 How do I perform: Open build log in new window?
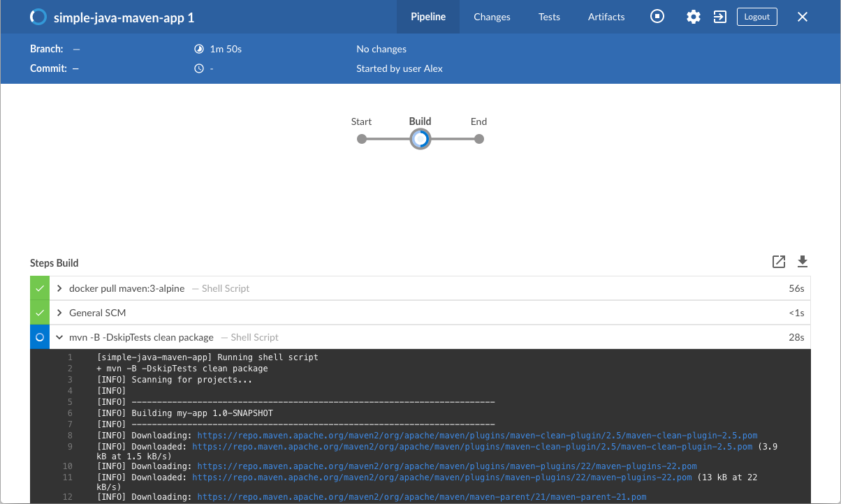(x=779, y=262)
